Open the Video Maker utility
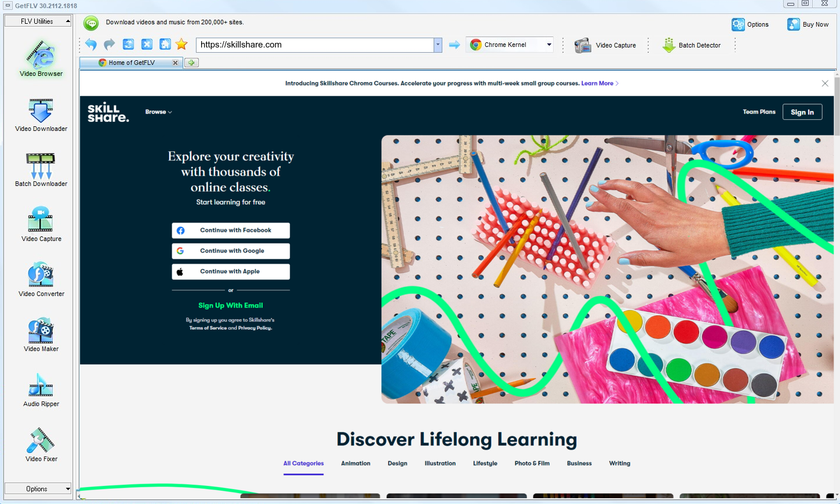This screenshot has height=504, width=840. click(41, 335)
